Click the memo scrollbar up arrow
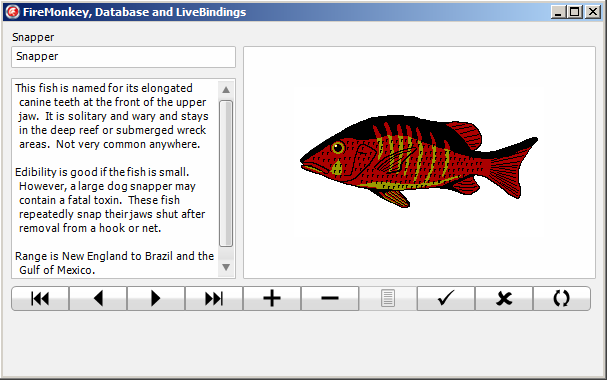The image size is (607, 380). coord(226,90)
